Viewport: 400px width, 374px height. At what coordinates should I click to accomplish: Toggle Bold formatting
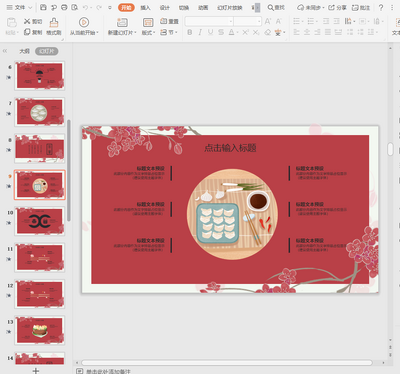[x=190, y=32]
